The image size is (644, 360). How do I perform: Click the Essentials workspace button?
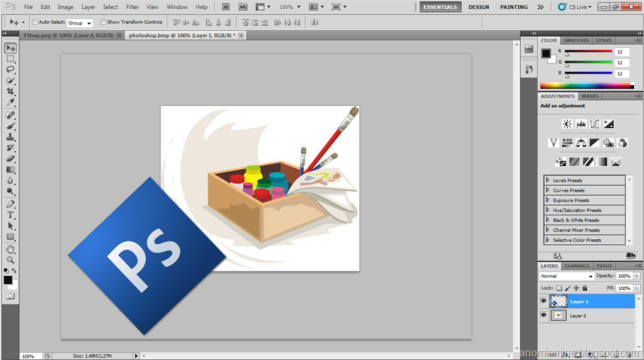[440, 7]
